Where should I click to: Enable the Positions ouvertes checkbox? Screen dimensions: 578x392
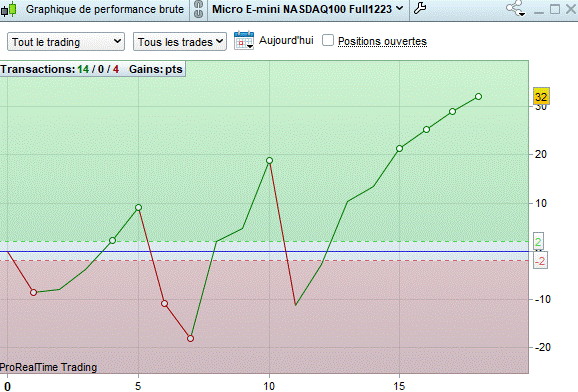(x=328, y=40)
